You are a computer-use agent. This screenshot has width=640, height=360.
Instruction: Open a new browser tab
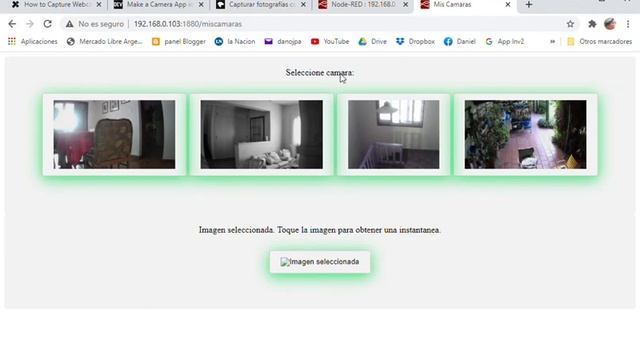[x=529, y=5]
